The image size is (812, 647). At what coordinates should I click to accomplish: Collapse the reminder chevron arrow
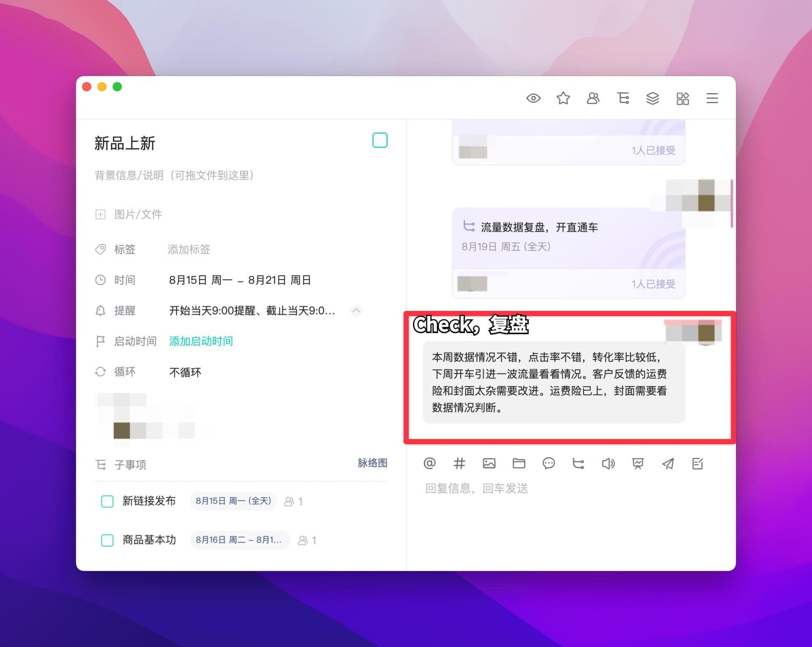[357, 311]
